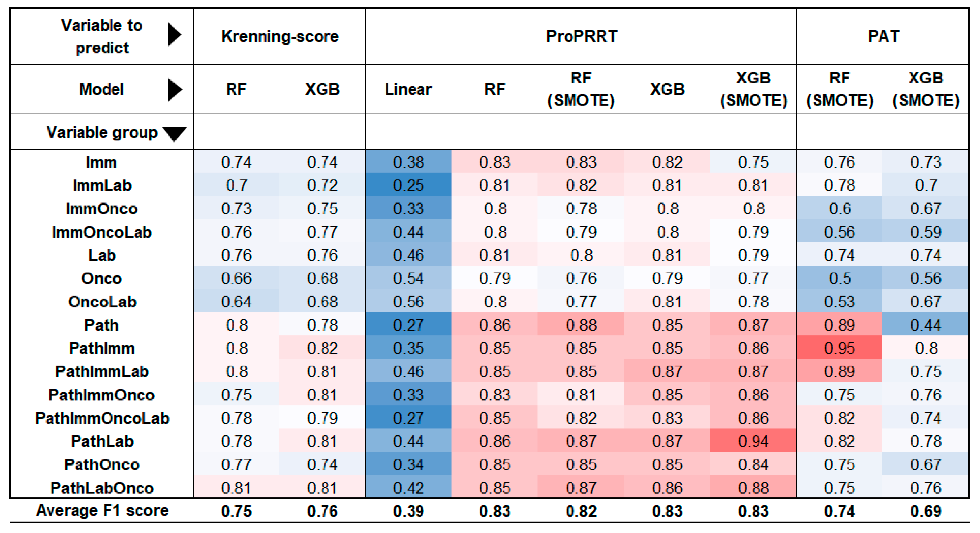Click the right-pointing arrow next to Model
Screen dimensions: 980x533
tap(174, 90)
